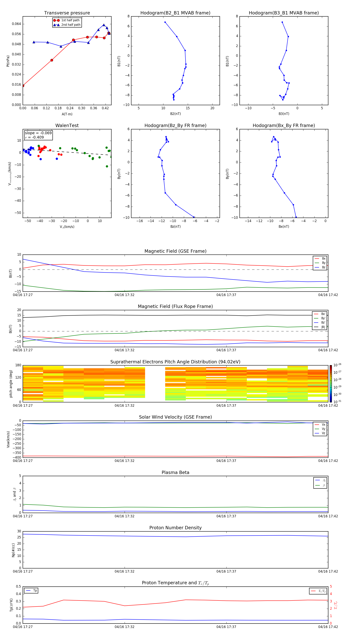Click the "B3(nT)" x-axis label
The height and width of the screenshot is (644, 351).
pos(284,114)
